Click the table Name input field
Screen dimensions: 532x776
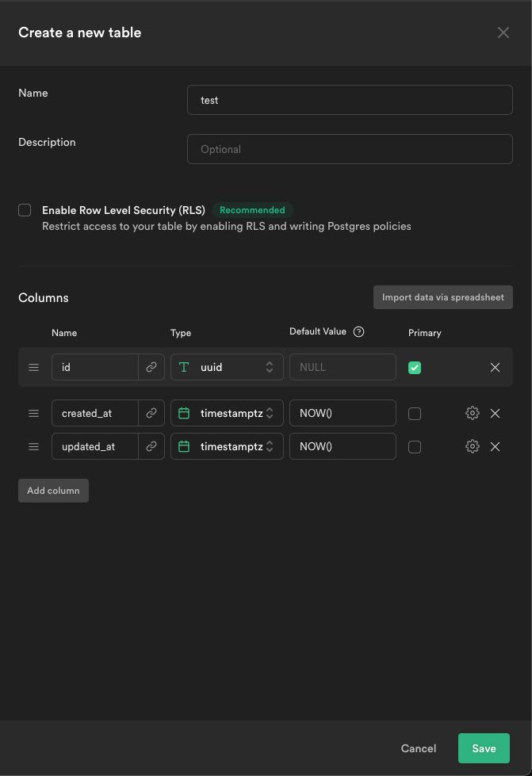[x=350, y=100]
